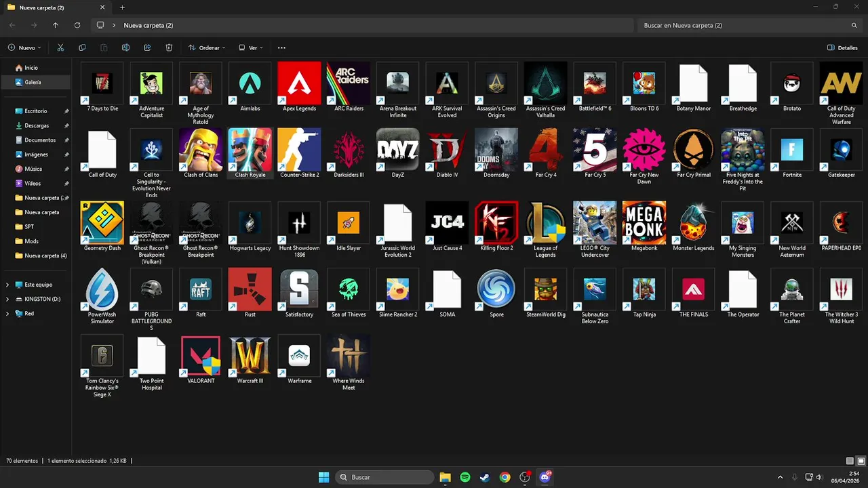
Task: Select the Counter-Strike 2 shortcut
Action: (x=299, y=154)
